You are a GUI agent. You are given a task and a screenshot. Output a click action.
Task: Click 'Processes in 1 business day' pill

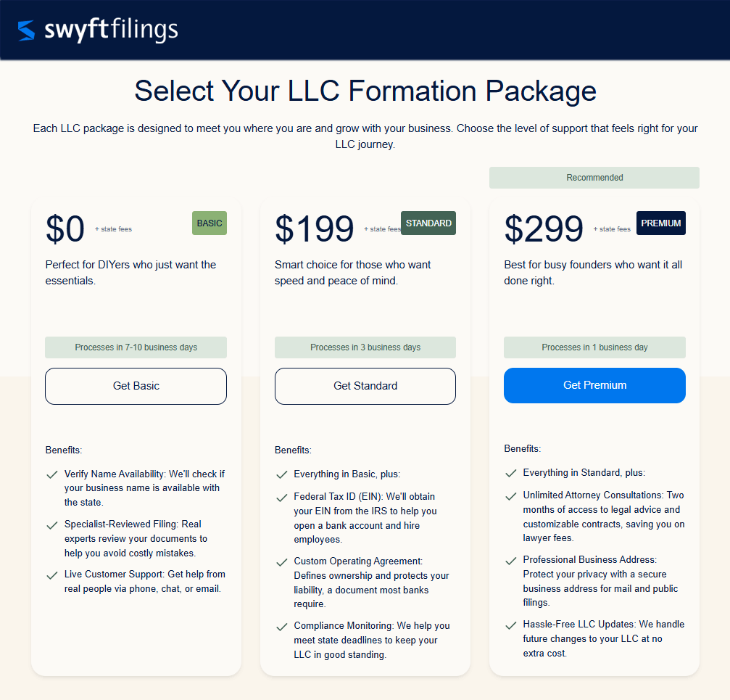(594, 347)
